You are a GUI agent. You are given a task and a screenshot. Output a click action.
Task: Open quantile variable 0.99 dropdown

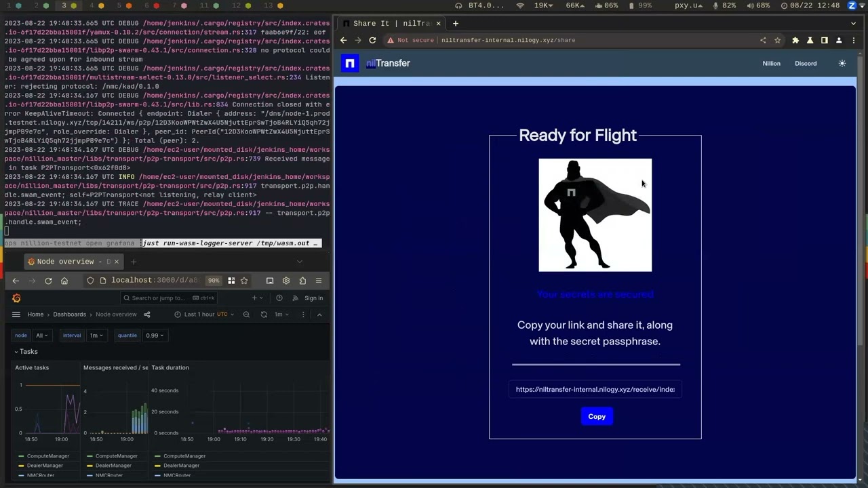(x=155, y=335)
